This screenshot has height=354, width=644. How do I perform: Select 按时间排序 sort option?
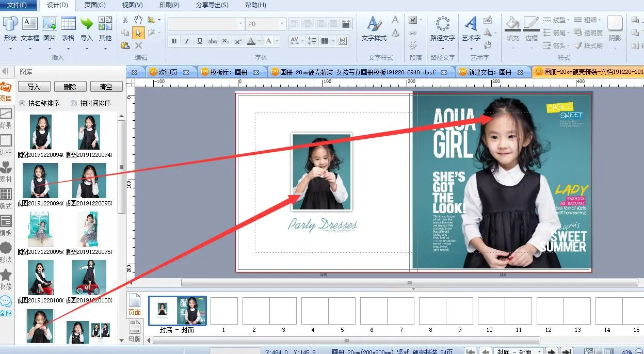click(x=74, y=103)
